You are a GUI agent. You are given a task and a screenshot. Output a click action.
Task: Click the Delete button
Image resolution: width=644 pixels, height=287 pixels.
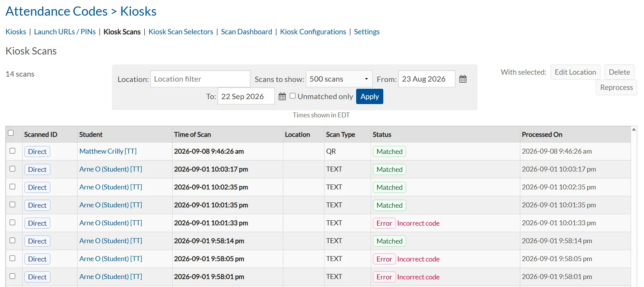click(619, 72)
